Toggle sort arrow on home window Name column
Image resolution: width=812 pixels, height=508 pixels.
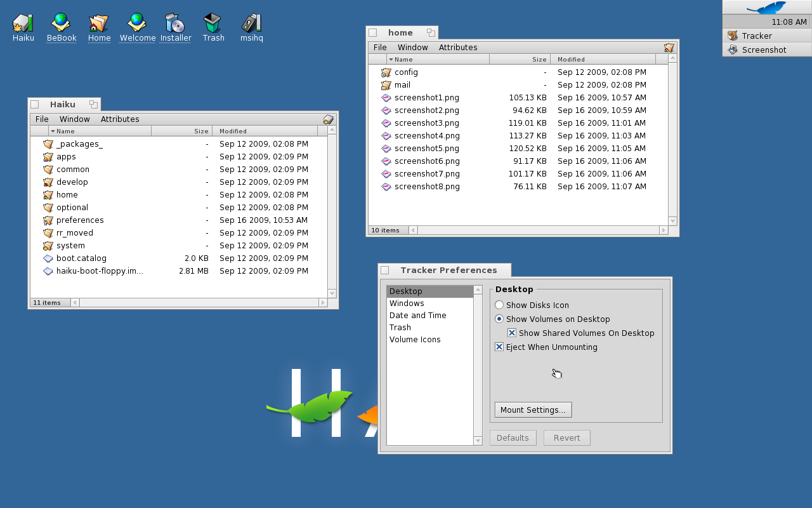click(391, 60)
